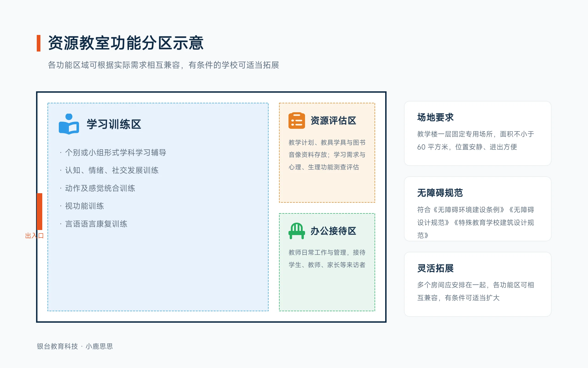
Task: Click the 资源评估区 description paragraph
Action: pos(327,155)
